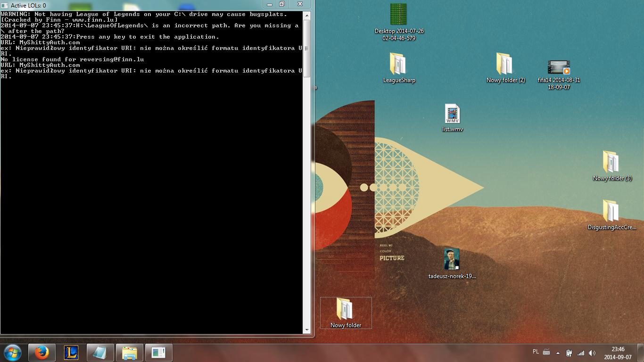
Task: Open the DisgustingAccCre... folder
Action: [x=612, y=215]
